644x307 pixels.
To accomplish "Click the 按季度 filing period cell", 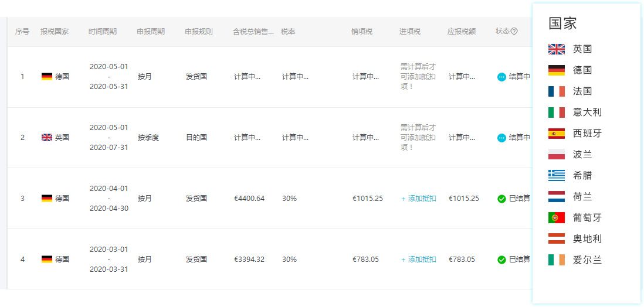I will click(148, 138).
